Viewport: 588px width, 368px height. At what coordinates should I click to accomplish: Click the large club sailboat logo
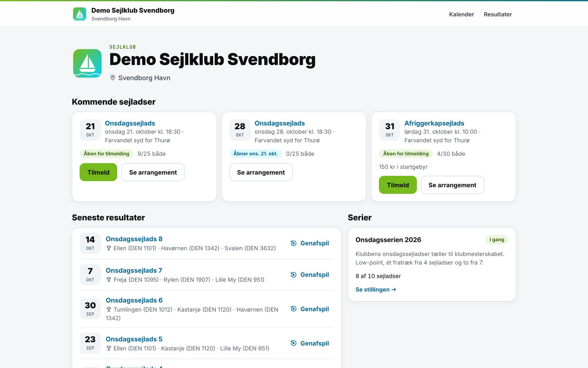click(87, 63)
